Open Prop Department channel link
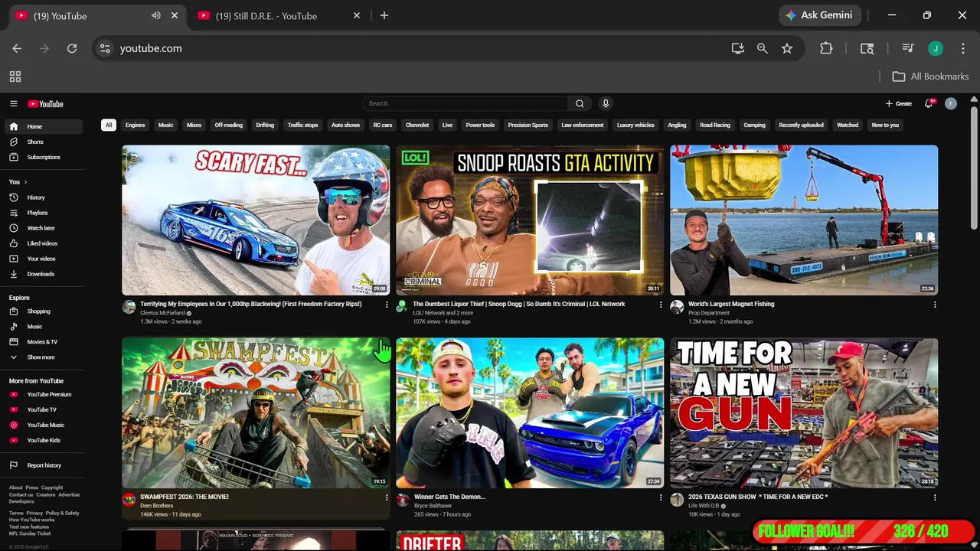Screen dimensions: 980x551 (x=709, y=313)
